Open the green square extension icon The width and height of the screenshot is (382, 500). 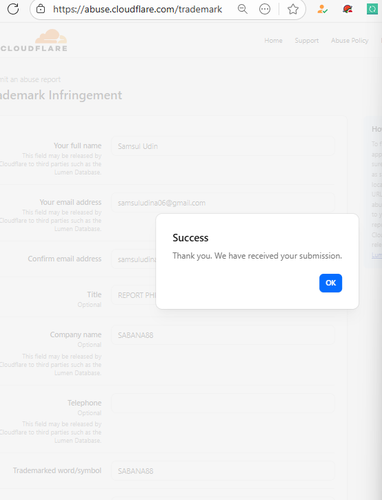coord(372,9)
